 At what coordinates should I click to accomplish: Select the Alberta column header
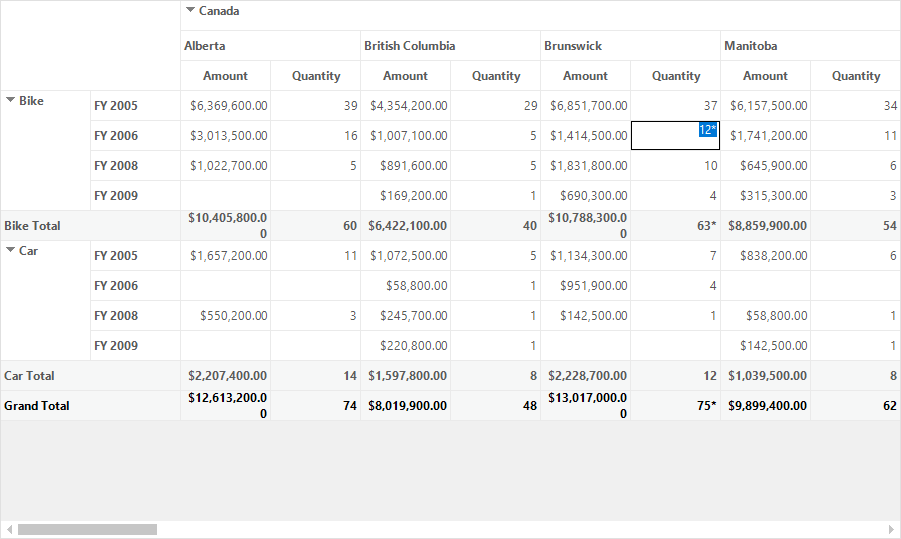click(271, 45)
